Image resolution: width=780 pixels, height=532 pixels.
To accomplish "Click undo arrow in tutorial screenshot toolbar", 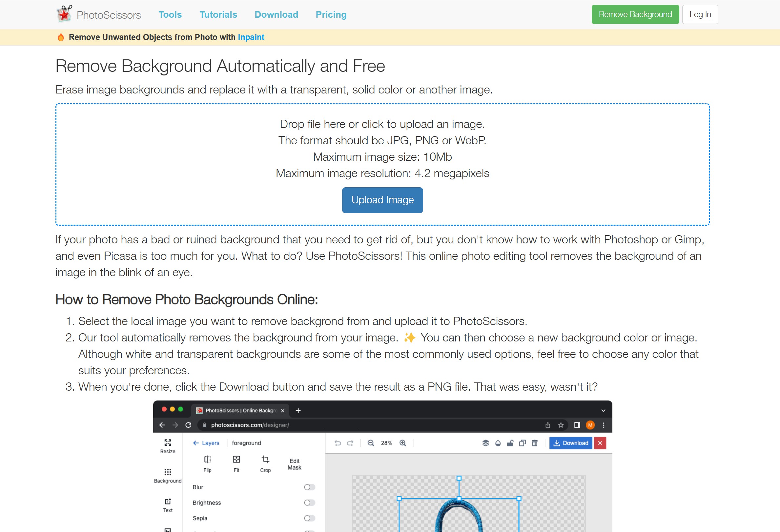I will coord(338,443).
